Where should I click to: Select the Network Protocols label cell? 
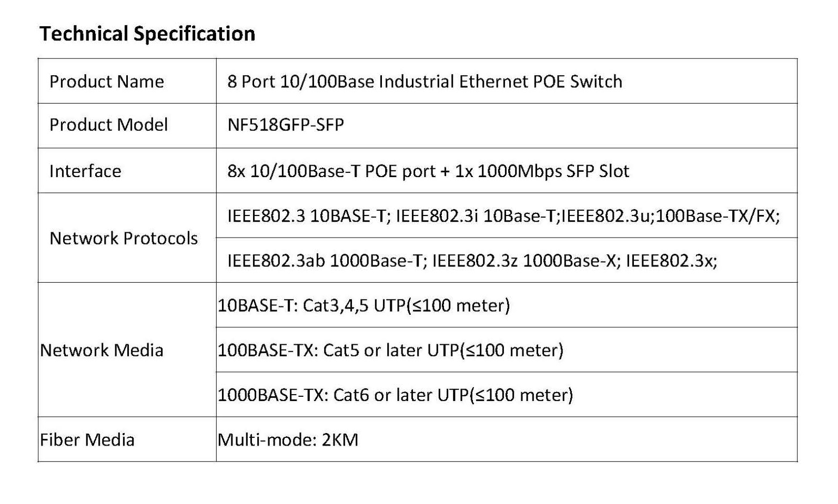point(127,238)
